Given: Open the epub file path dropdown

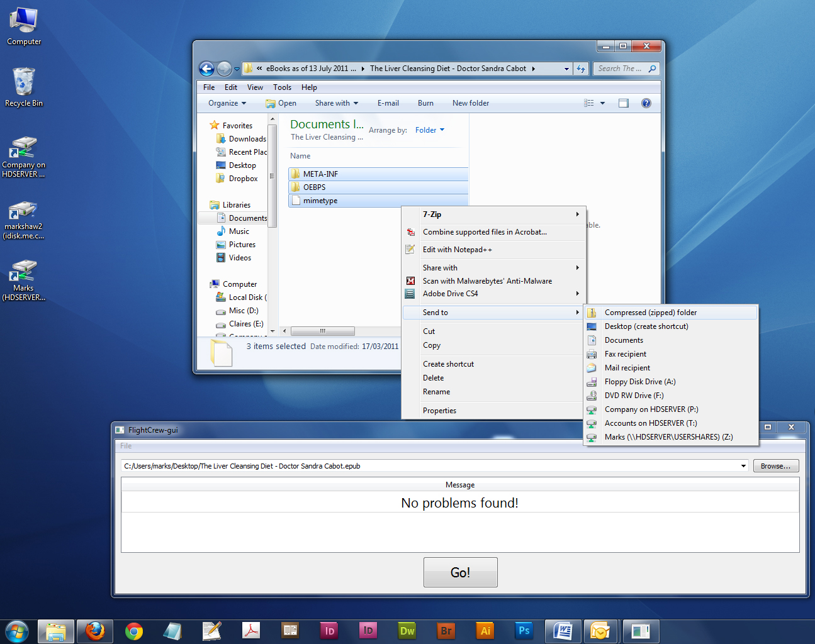Looking at the screenshot, I should [x=743, y=466].
